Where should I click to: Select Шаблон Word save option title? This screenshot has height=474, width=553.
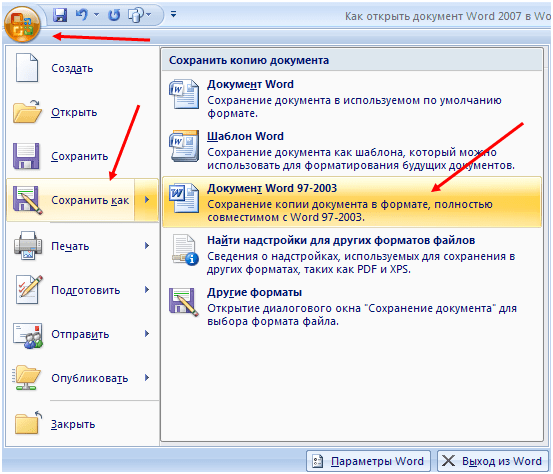coord(245,136)
